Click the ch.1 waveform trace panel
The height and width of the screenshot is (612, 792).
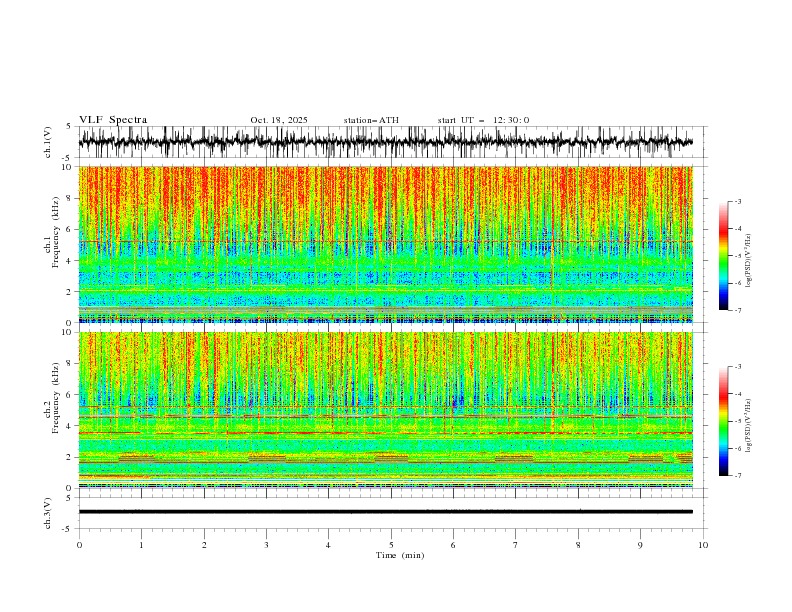[x=392, y=142]
